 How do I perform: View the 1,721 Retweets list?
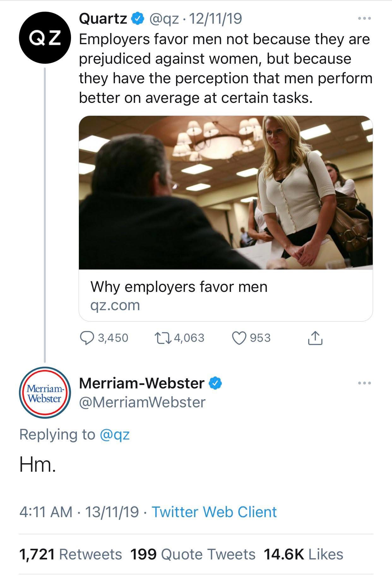(x=71, y=554)
